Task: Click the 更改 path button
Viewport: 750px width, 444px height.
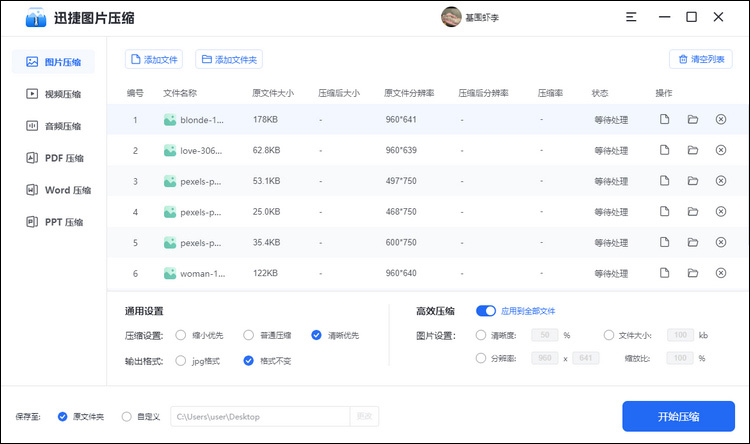Action: click(x=364, y=416)
